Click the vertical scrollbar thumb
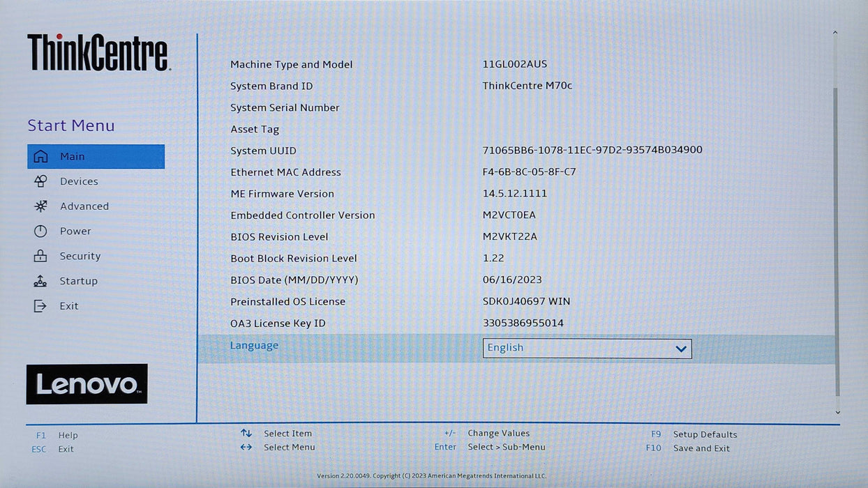Screen dimensions: 868x488 [x=837, y=243]
